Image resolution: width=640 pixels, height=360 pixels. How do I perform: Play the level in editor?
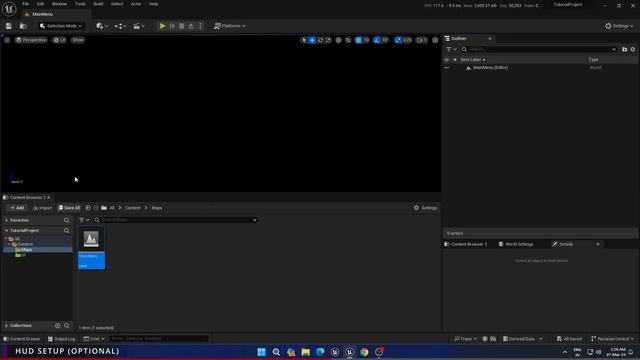[162, 26]
